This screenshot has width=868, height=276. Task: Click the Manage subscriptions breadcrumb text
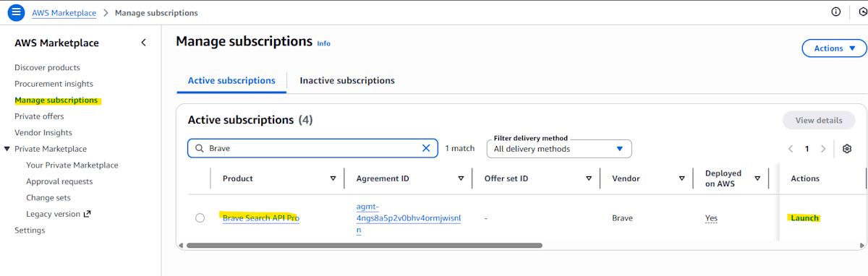click(x=156, y=13)
